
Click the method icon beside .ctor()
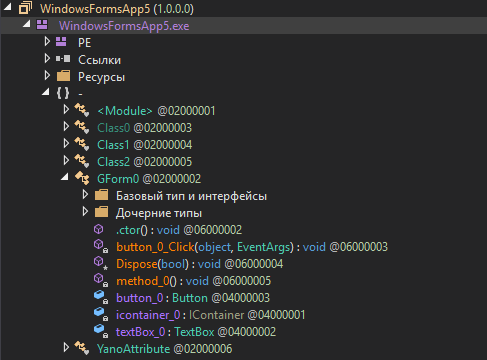pos(98,229)
